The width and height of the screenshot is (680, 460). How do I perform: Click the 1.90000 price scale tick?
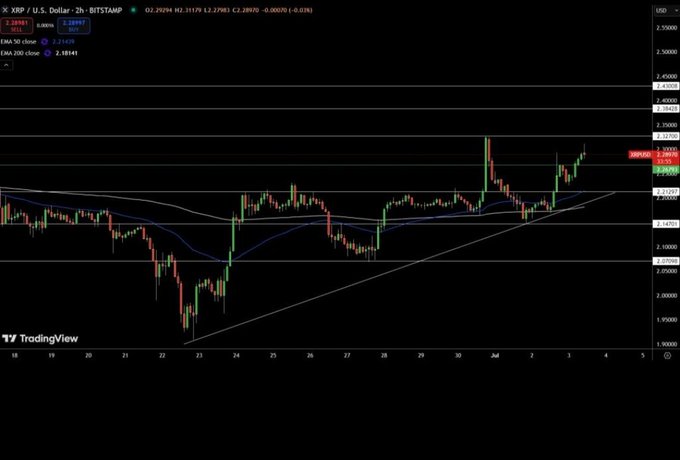tap(667, 344)
